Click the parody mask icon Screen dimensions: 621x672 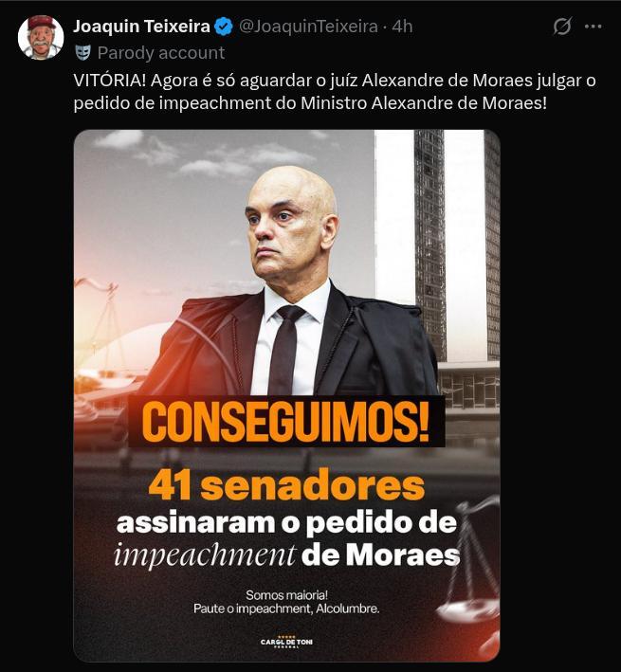(83, 53)
